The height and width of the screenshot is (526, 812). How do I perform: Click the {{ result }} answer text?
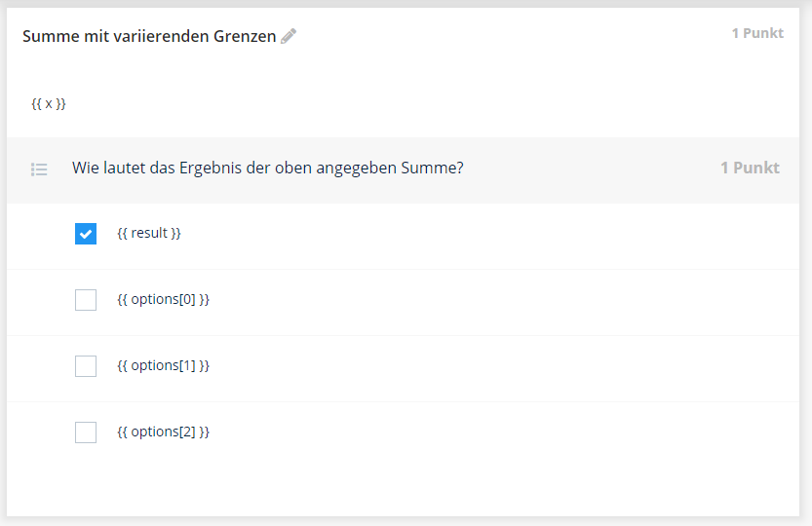tap(149, 233)
